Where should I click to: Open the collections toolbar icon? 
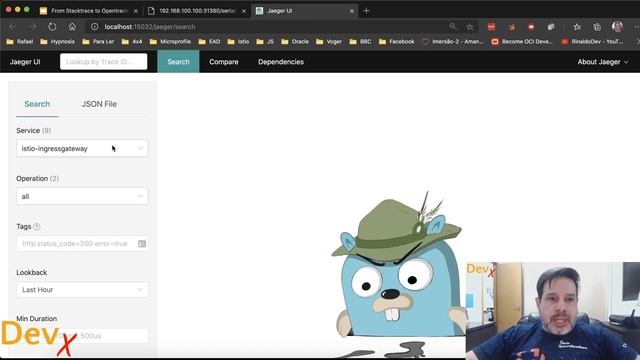(597, 27)
